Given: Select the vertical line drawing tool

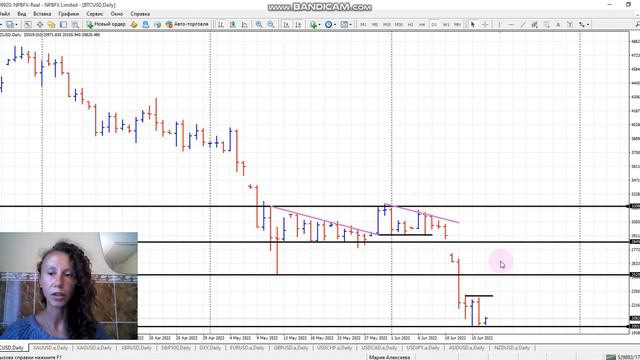Looking at the screenshot, I should pos(499,24).
